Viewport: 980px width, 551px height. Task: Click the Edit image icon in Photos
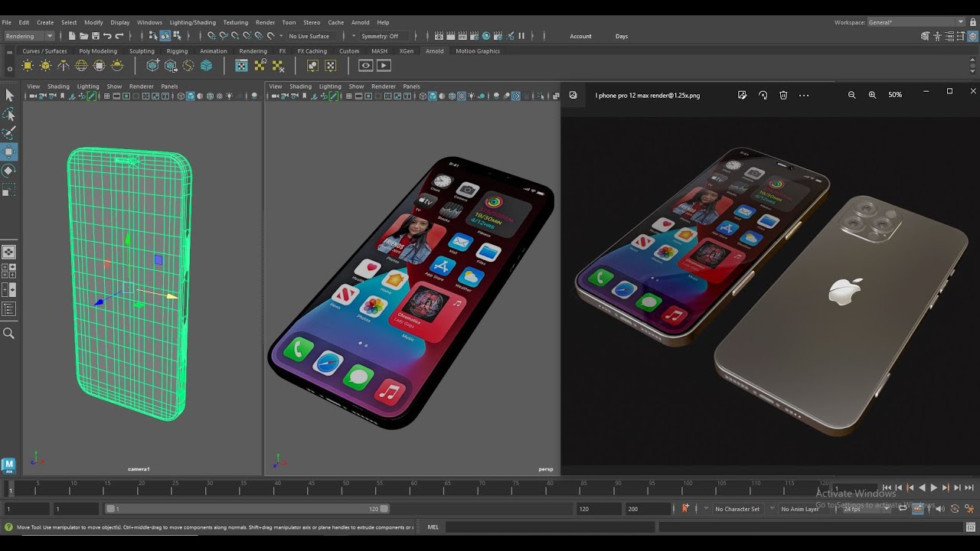click(x=742, y=95)
